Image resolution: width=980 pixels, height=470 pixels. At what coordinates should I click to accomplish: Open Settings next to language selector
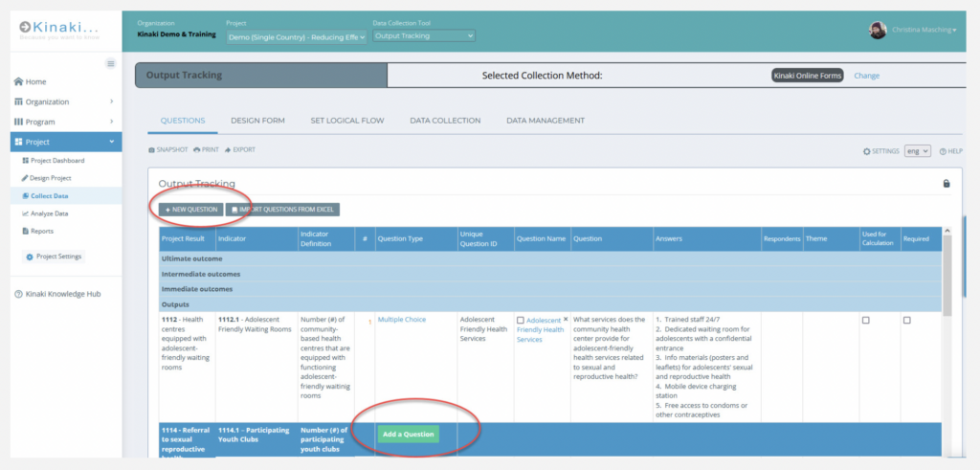880,151
